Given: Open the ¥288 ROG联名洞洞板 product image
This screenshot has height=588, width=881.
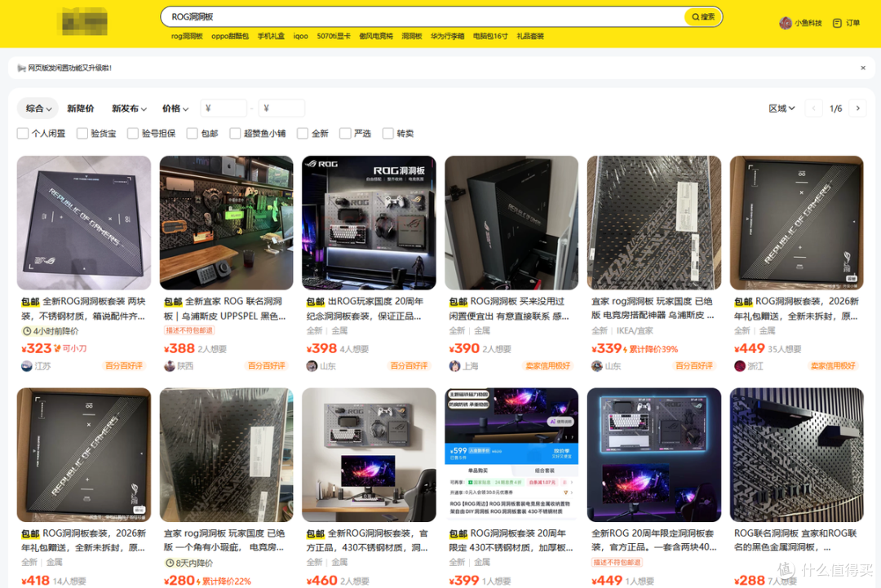Looking at the screenshot, I should click(797, 455).
